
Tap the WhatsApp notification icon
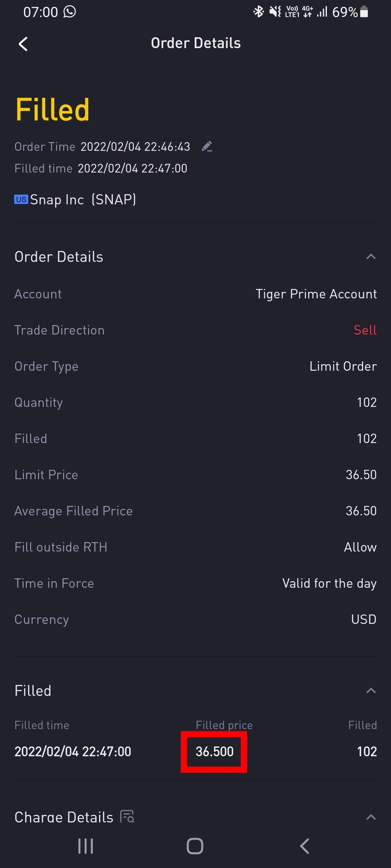pyautogui.click(x=70, y=12)
